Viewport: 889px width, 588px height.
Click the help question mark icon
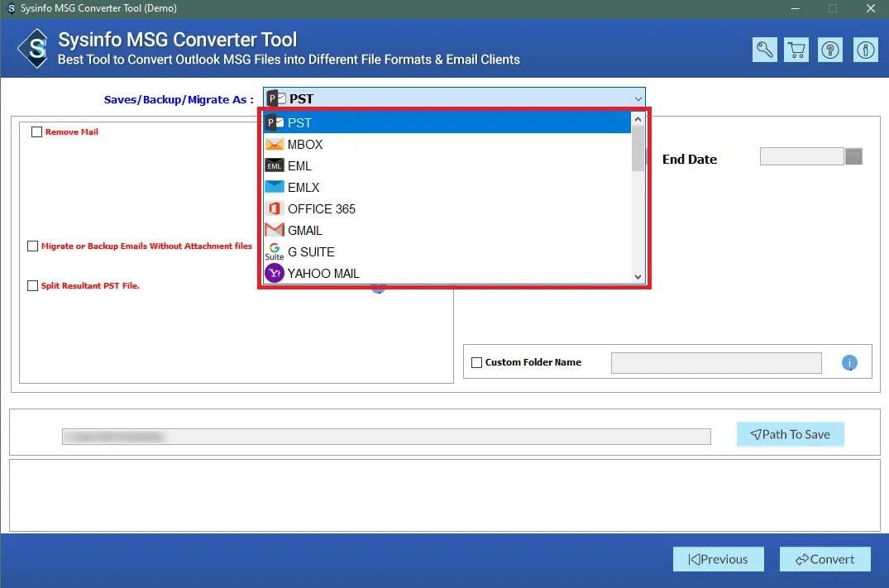pyautogui.click(x=830, y=50)
